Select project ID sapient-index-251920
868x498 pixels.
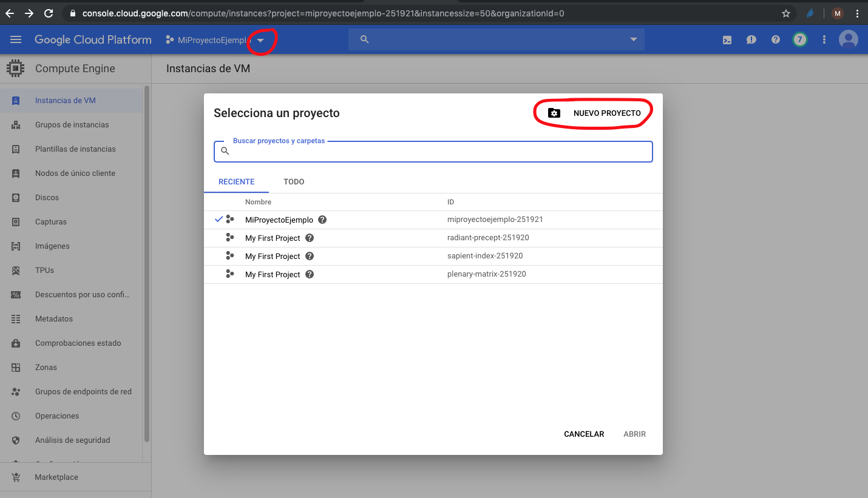pyautogui.click(x=485, y=256)
